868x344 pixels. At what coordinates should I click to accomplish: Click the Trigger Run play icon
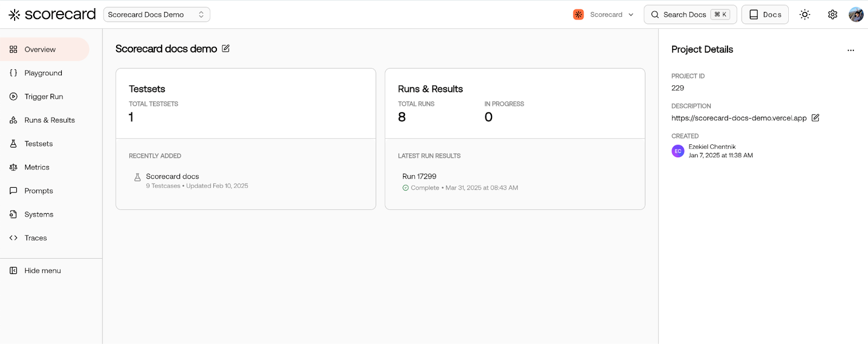coord(14,97)
